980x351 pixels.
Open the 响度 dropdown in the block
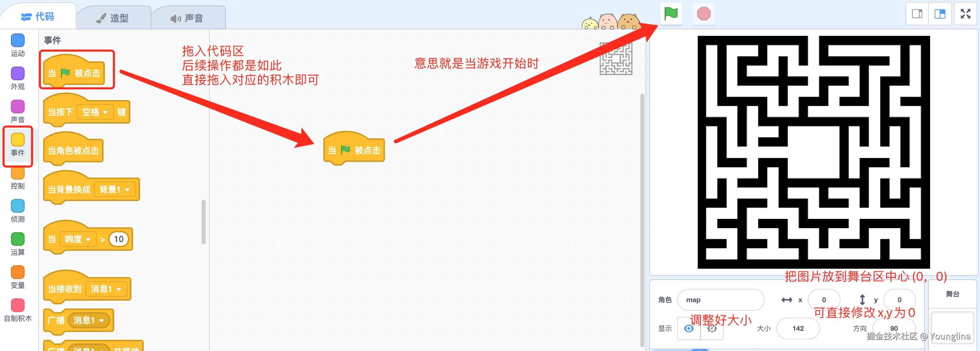coord(78,239)
